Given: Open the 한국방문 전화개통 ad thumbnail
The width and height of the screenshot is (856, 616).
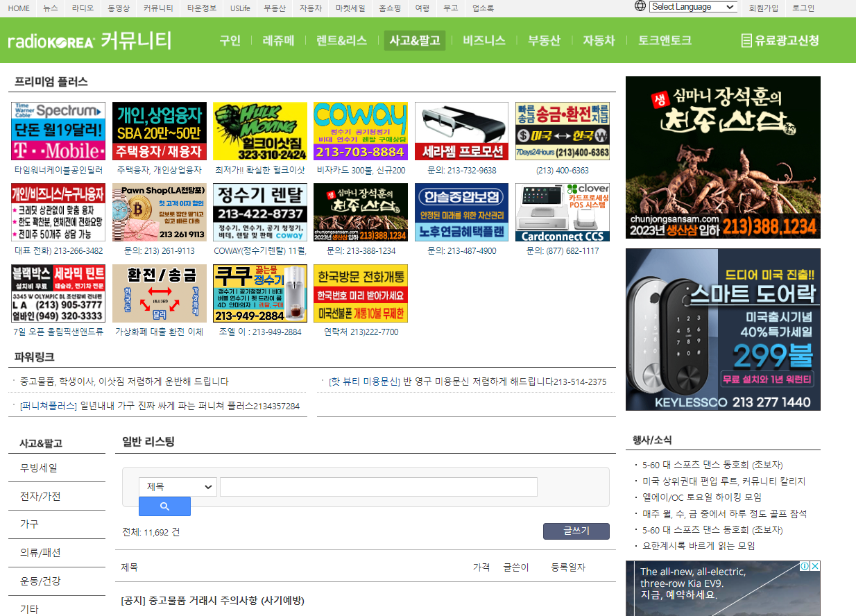Looking at the screenshot, I should [x=361, y=293].
